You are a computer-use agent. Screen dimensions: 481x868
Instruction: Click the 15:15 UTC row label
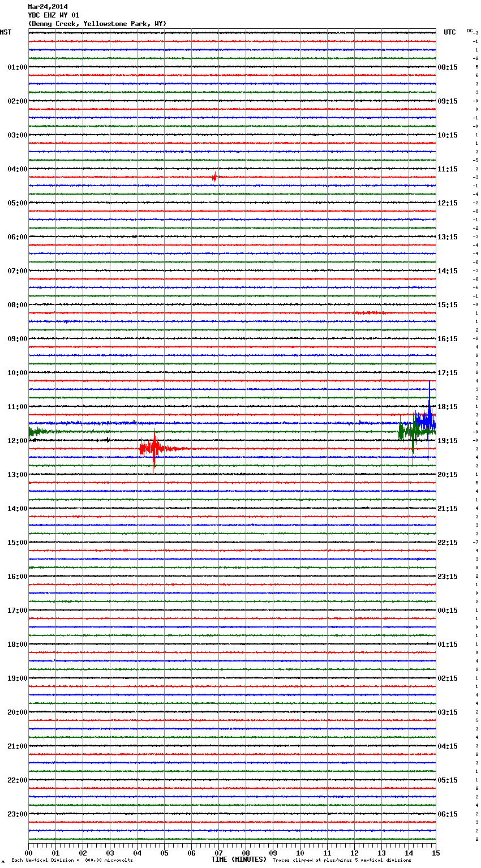tap(448, 305)
